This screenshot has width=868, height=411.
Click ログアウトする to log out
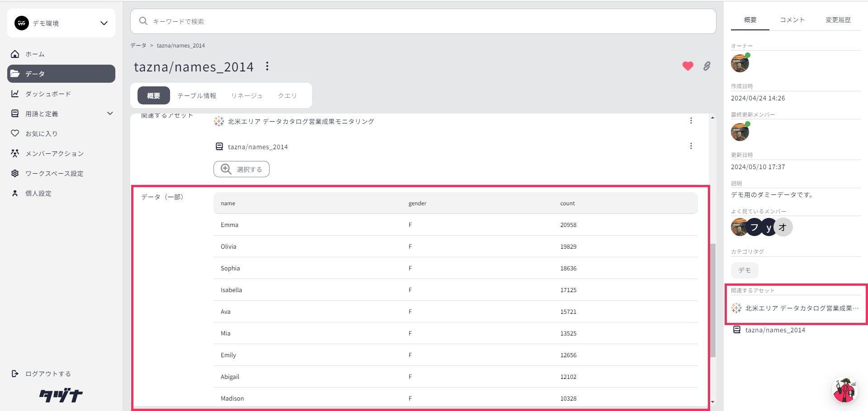tap(41, 373)
